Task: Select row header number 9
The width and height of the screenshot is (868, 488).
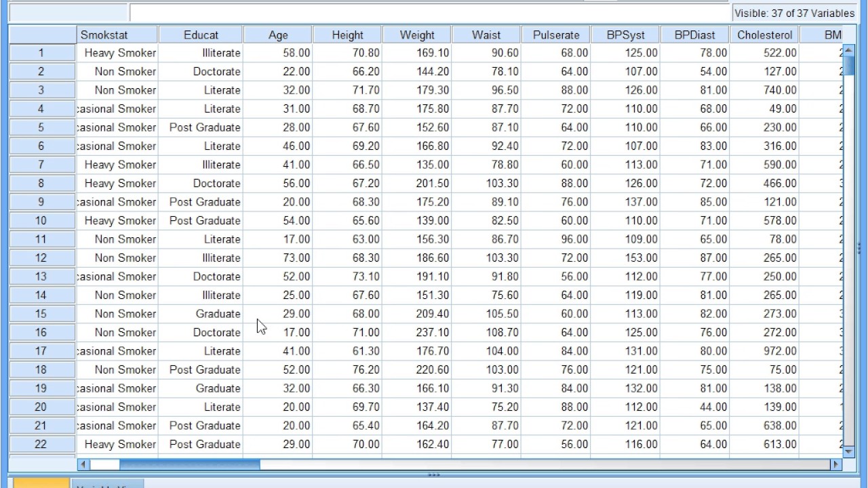Action: [42, 202]
